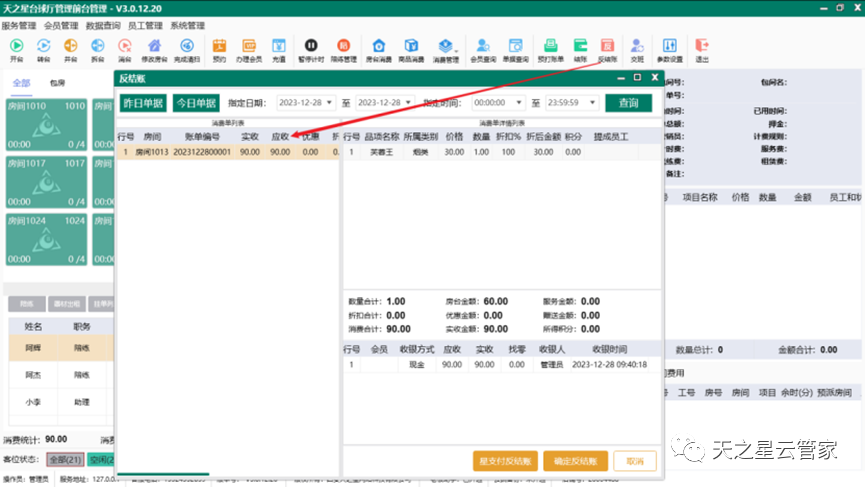The image size is (865, 487).
Task: Open the 消费管理 toolbar dropdown
Action: click(446, 49)
